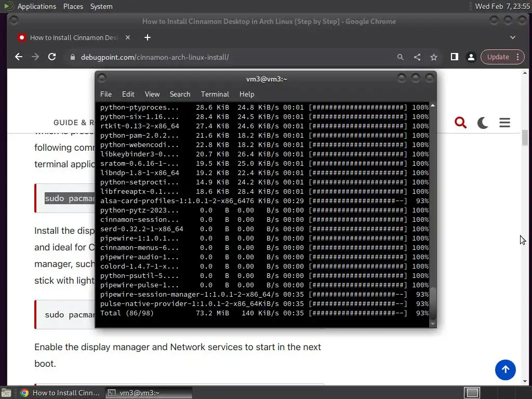The image size is (532, 399).
Task: Click the workspace switcher in panel
Action: pos(472,393)
